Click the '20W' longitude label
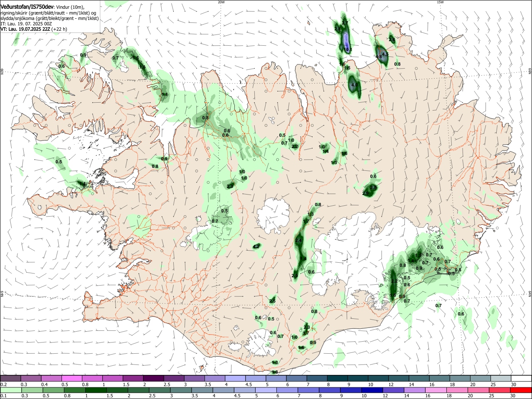The width and height of the screenshot is (532, 399). click(x=221, y=2)
